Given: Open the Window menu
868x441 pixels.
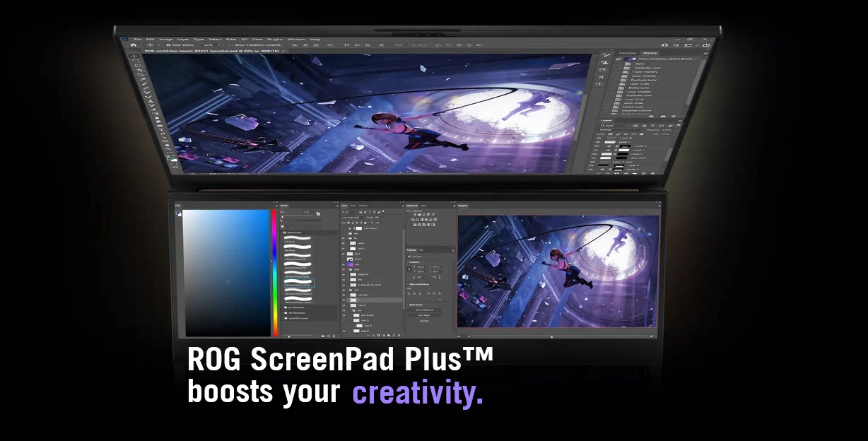Looking at the screenshot, I should point(296,39).
